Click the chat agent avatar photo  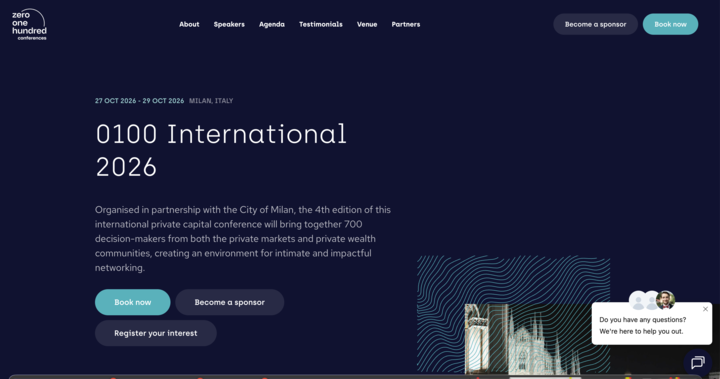tap(665, 300)
